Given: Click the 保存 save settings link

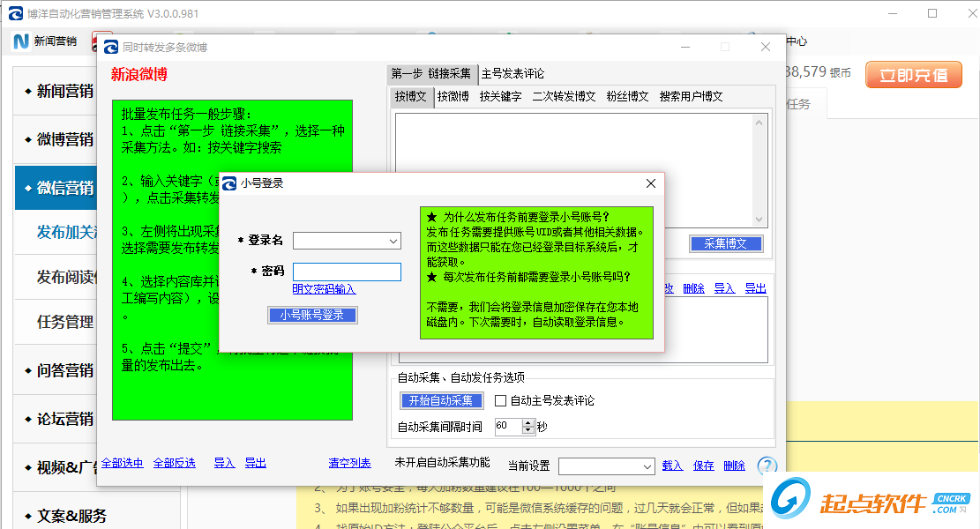Looking at the screenshot, I should tap(704, 466).
